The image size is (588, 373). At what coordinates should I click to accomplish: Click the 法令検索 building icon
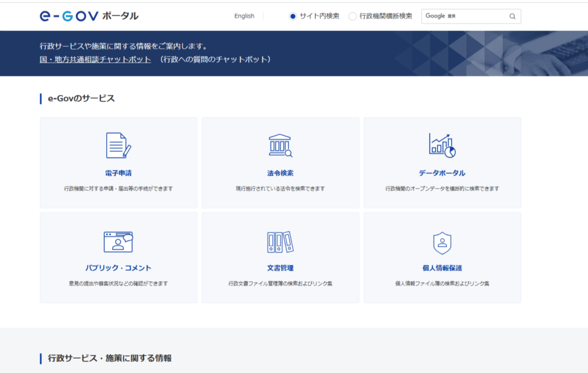pyautogui.click(x=280, y=145)
